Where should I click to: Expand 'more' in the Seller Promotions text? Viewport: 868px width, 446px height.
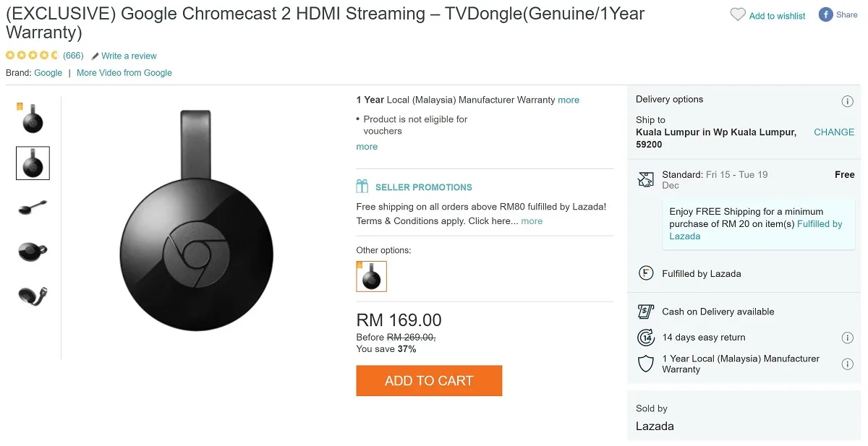coord(532,221)
